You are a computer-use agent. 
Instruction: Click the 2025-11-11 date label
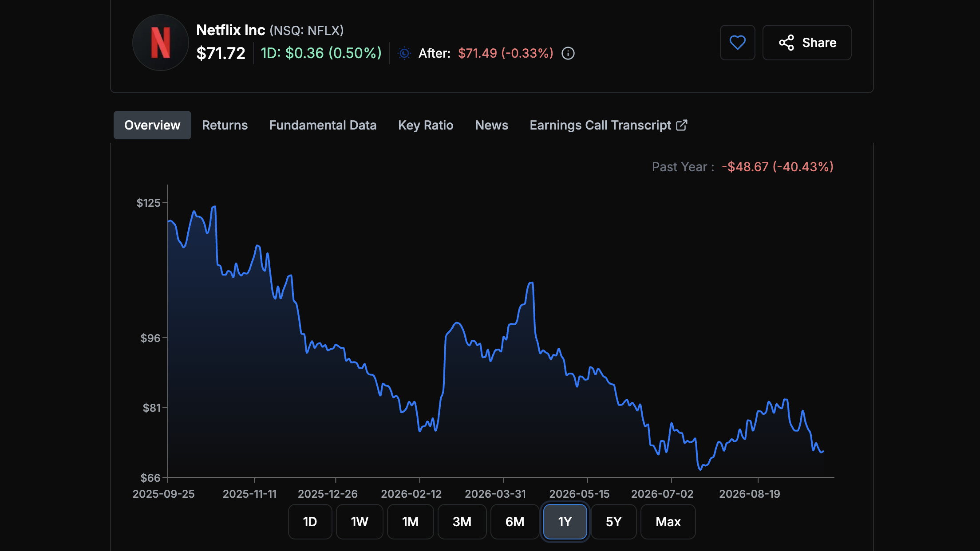coord(249,494)
